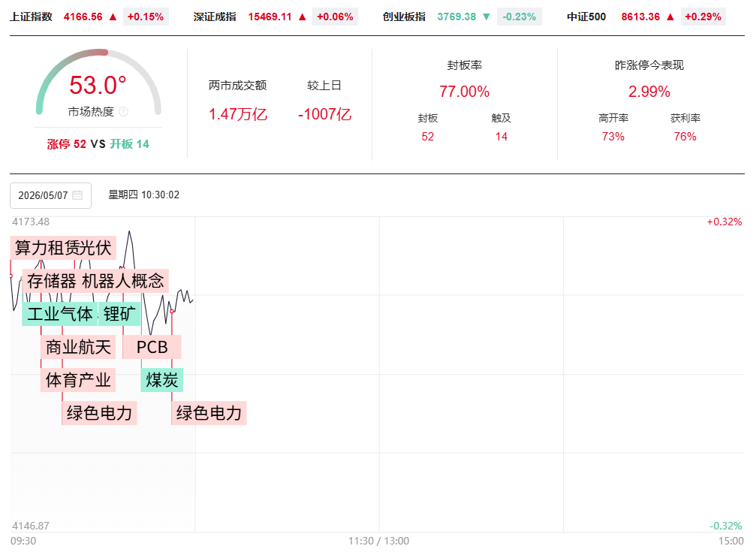Select the date input 2026/05/07
756x552 pixels.
[50, 195]
